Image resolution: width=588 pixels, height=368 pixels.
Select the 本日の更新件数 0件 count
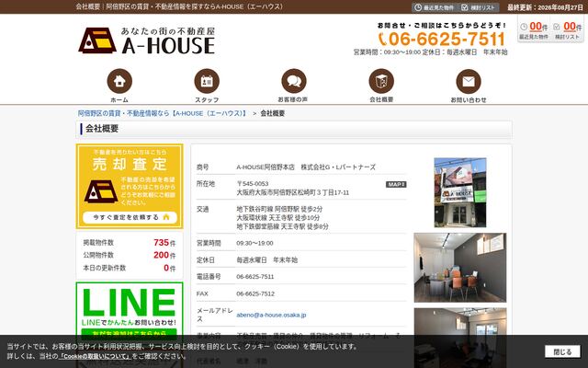click(x=169, y=268)
